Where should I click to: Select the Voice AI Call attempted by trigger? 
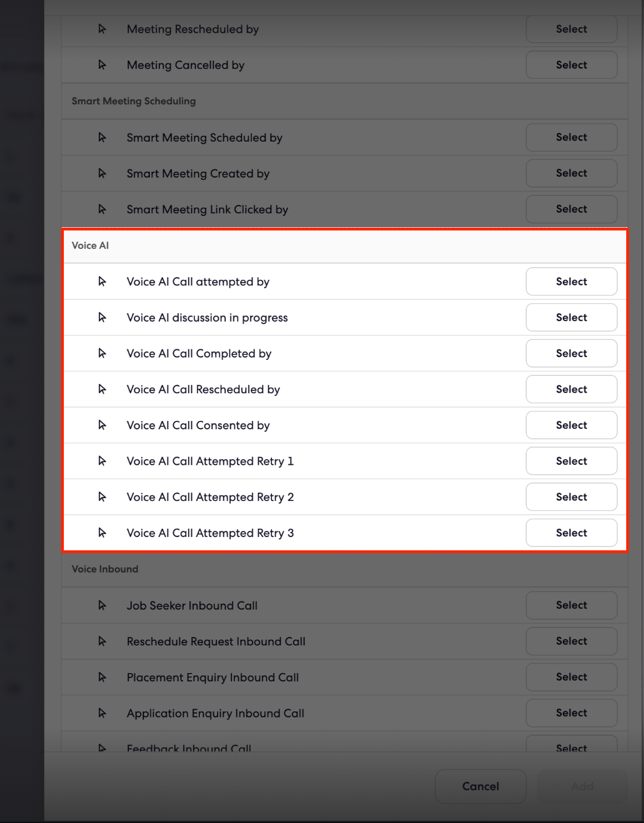click(x=571, y=282)
